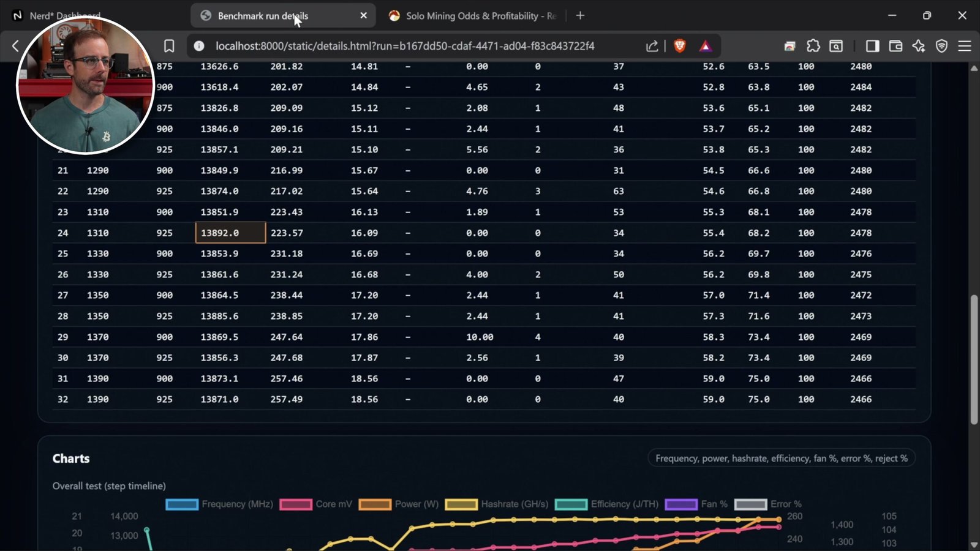Close the Benchmark run details tab
The height and width of the screenshot is (551, 980).
[363, 15]
